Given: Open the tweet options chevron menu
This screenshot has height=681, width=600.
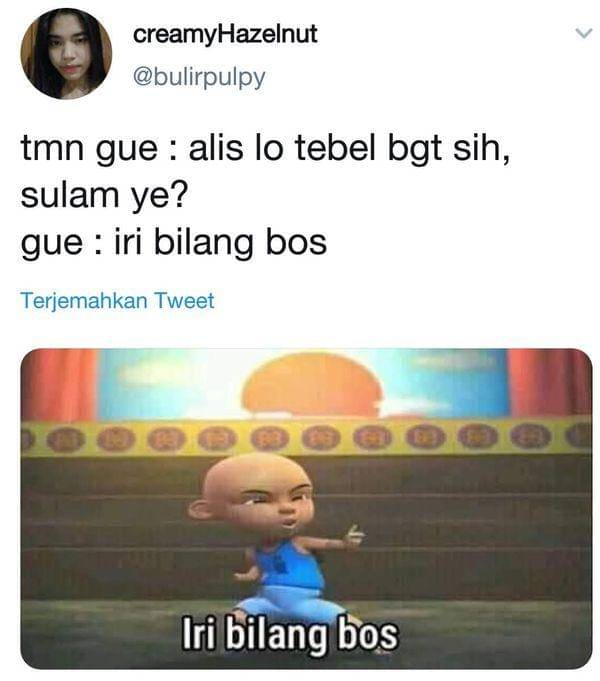Looking at the screenshot, I should [583, 33].
